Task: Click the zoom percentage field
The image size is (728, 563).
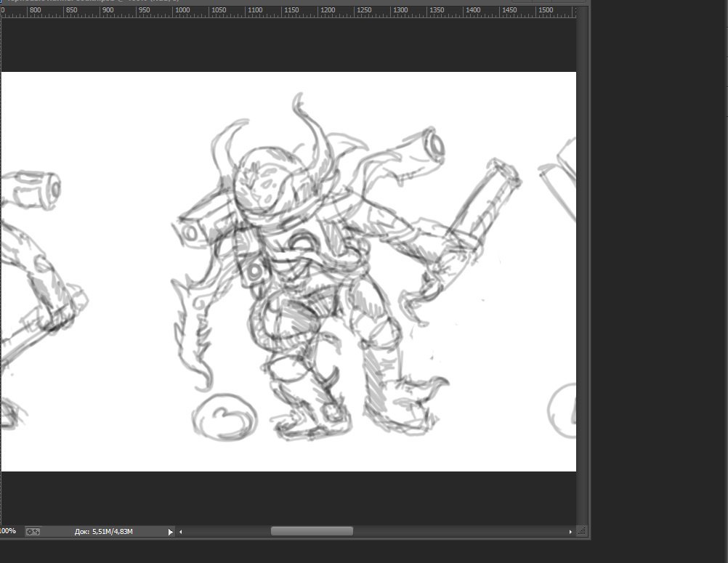Action: tap(9, 532)
